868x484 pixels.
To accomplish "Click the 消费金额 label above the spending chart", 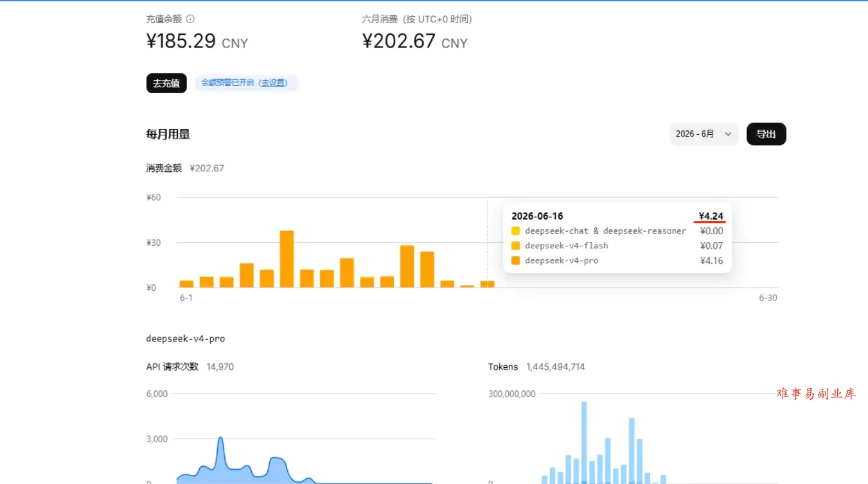I will tap(164, 168).
